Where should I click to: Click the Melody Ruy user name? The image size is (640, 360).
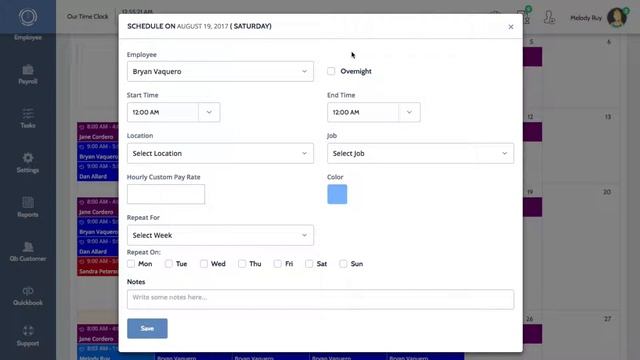tap(586, 18)
